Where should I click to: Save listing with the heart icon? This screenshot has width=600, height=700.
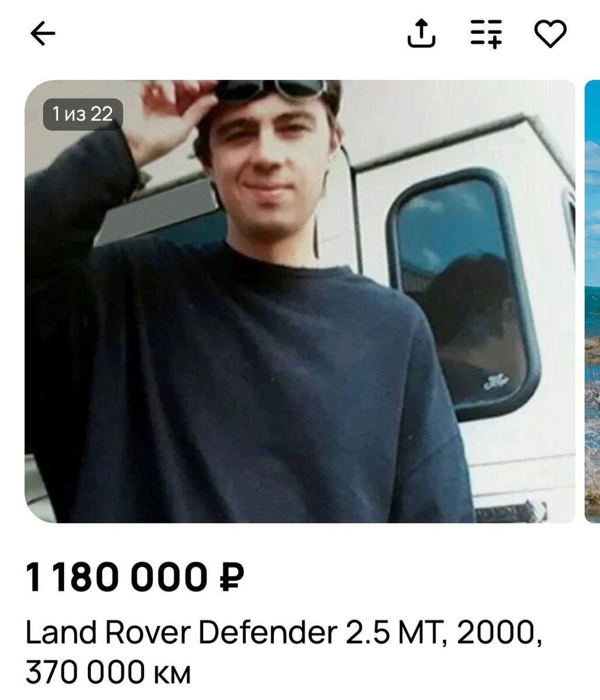[550, 34]
